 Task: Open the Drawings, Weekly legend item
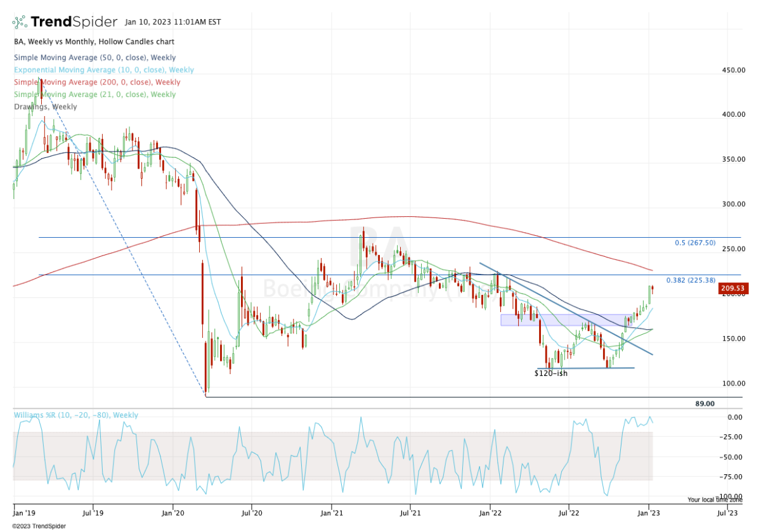point(44,107)
